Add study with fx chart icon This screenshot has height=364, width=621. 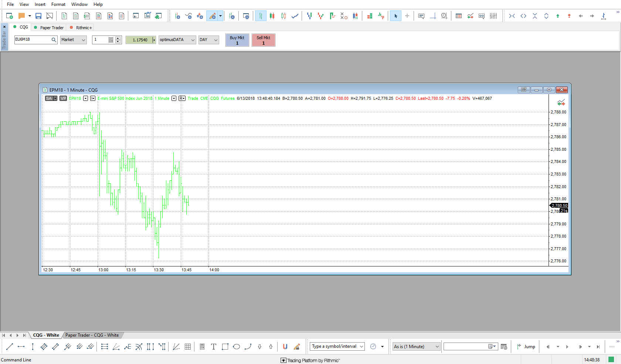tap(147, 16)
